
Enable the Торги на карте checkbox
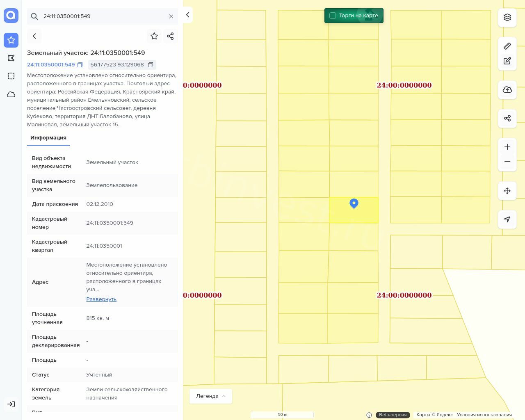[x=333, y=16]
